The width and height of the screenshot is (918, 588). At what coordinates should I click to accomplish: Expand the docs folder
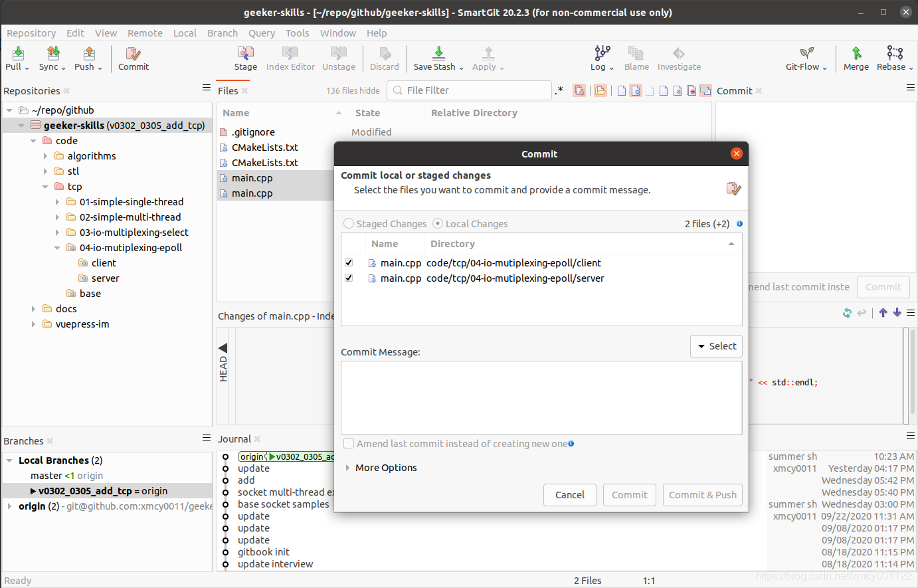click(33, 309)
